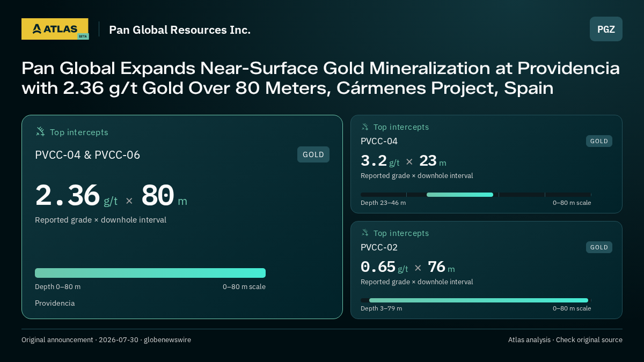
Task: Click the 23–46 m depth bar for PVCC-04
Action: point(460,195)
